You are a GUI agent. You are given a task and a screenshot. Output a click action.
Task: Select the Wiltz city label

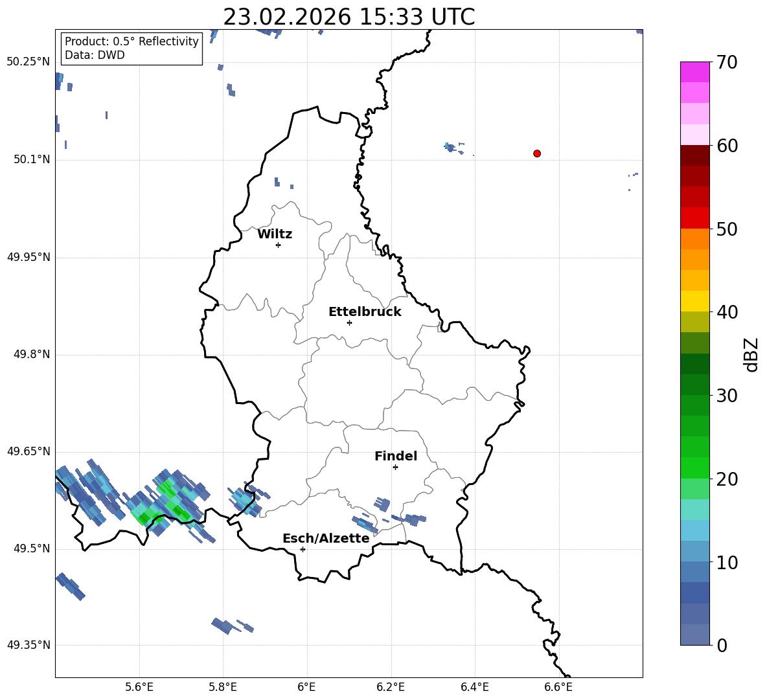click(x=275, y=234)
